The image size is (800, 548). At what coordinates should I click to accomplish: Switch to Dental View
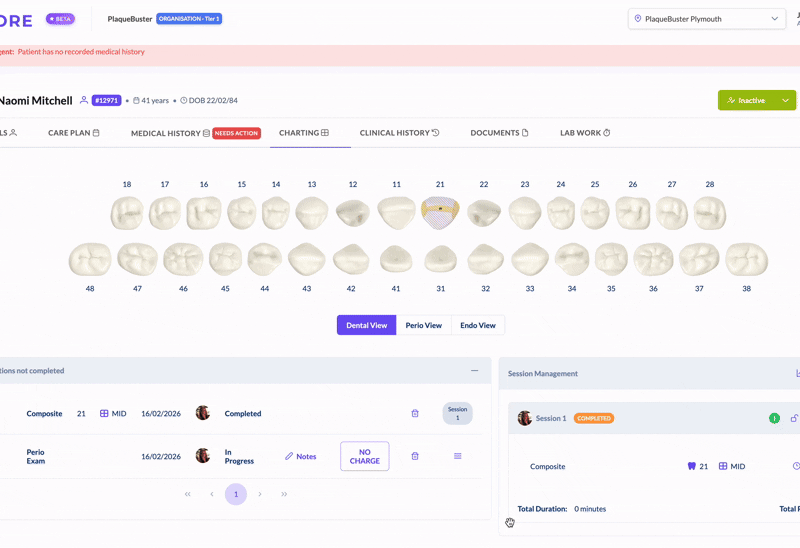pos(366,325)
